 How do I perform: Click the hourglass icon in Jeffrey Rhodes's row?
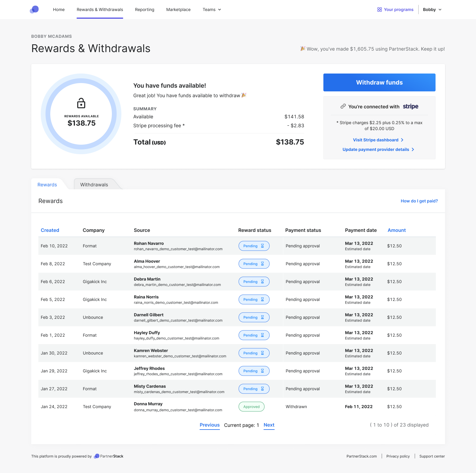tap(262, 371)
